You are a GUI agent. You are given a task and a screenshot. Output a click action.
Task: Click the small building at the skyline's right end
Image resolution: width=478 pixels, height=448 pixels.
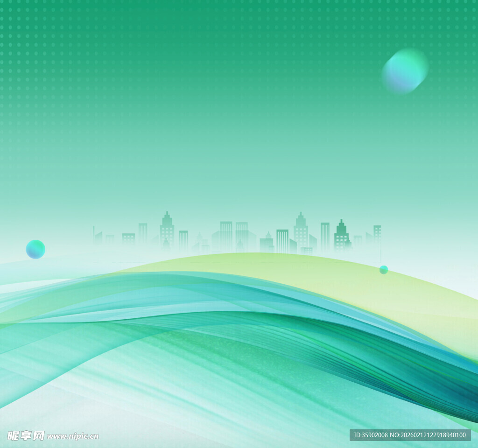377,234
